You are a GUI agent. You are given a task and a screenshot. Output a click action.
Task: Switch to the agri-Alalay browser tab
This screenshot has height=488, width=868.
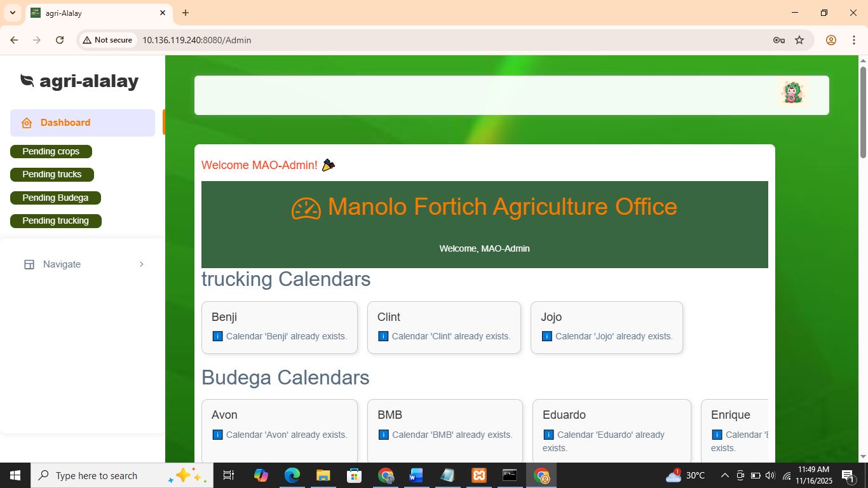click(95, 13)
